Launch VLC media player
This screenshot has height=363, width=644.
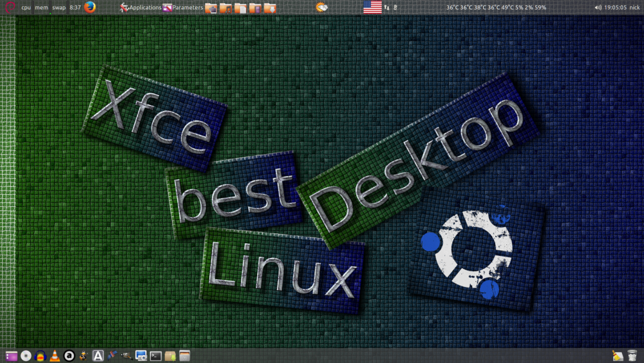pyautogui.click(x=55, y=356)
